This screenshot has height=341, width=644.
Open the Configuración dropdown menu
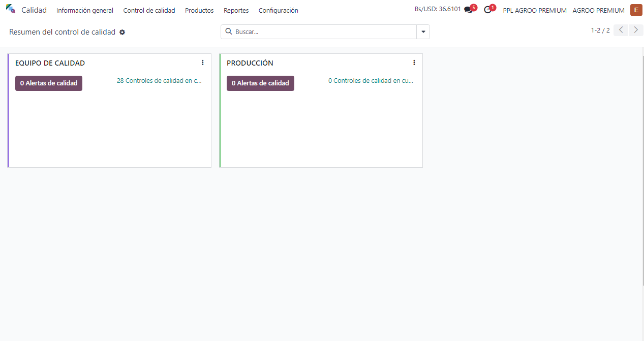pyautogui.click(x=278, y=11)
